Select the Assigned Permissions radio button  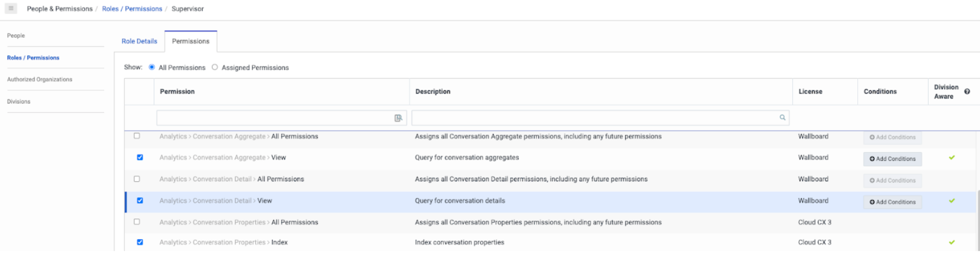tap(215, 67)
